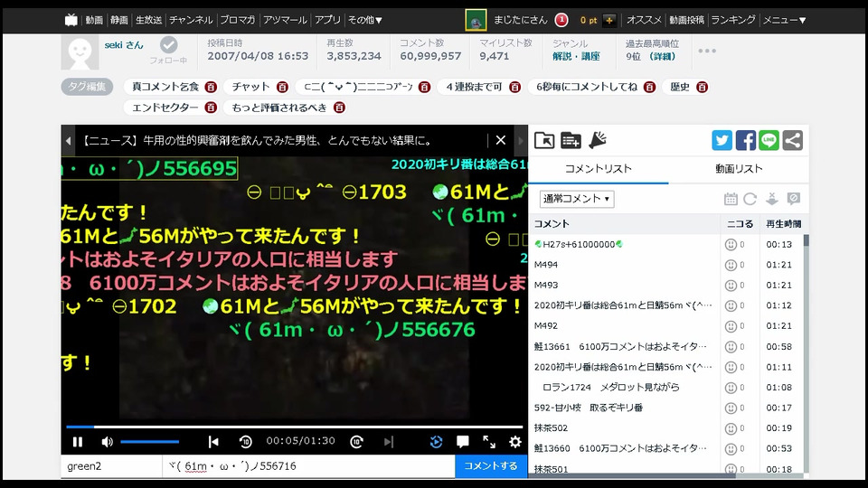Skip forward ten seconds

(357, 442)
